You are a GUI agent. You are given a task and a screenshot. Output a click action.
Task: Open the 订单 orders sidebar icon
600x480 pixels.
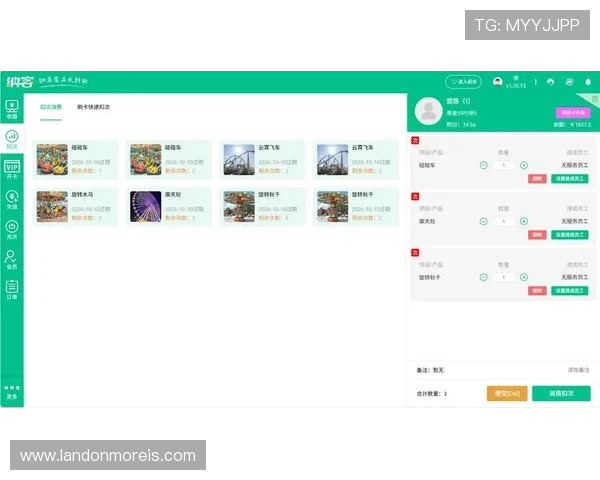12,289
